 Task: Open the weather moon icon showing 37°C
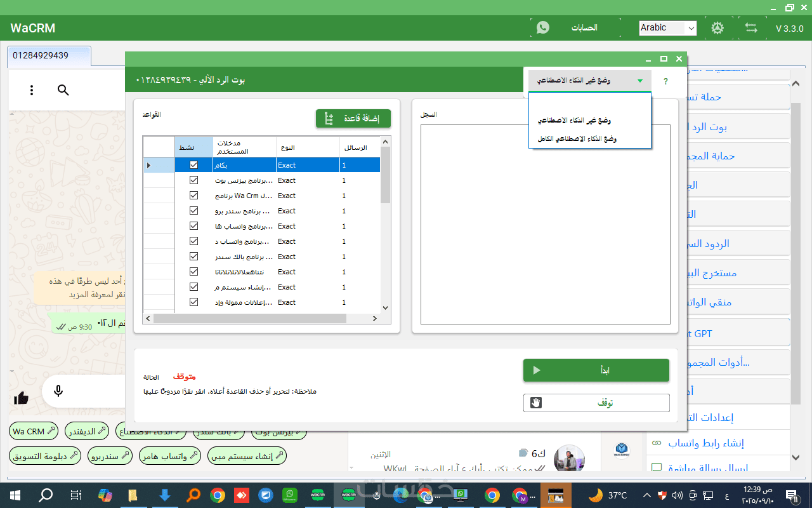click(x=596, y=495)
